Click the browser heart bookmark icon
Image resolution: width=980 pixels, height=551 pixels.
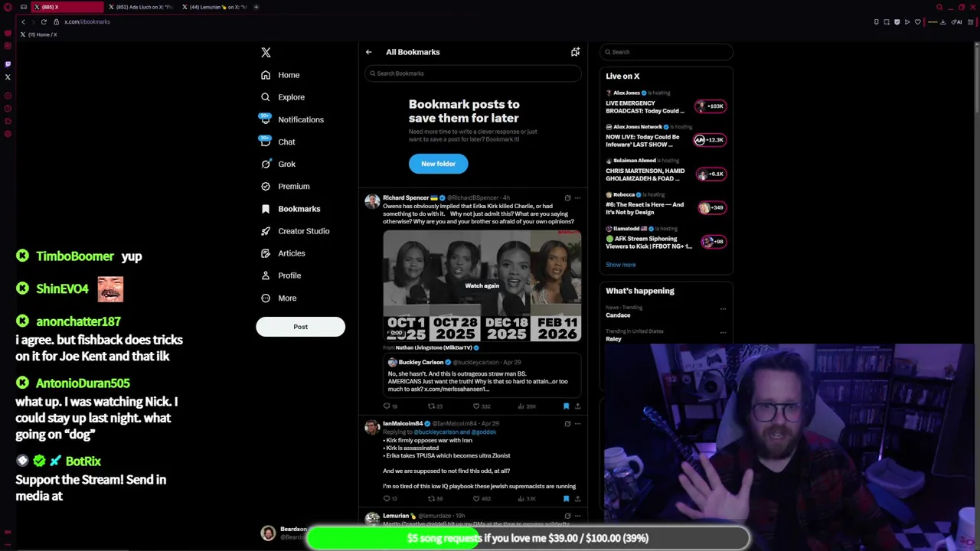pos(917,21)
